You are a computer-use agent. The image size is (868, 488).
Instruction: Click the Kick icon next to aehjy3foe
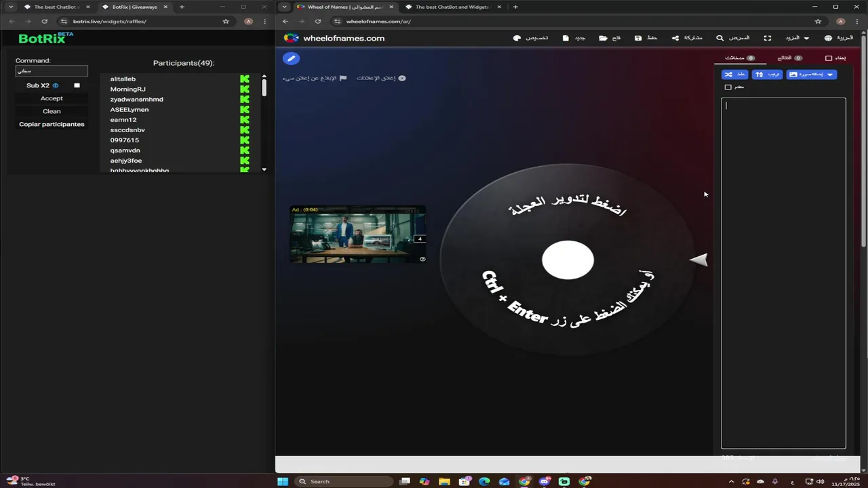pos(245,160)
